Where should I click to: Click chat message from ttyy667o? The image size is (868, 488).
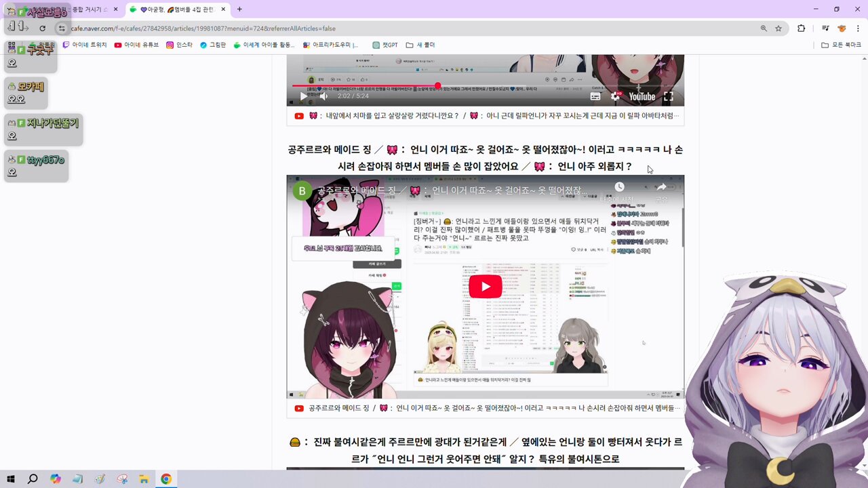coord(36,166)
